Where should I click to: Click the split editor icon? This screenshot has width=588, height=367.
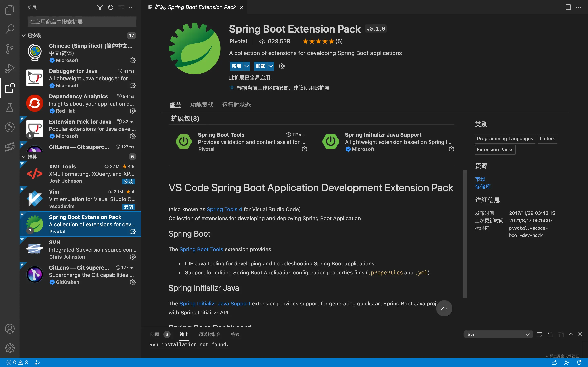point(568,7)
